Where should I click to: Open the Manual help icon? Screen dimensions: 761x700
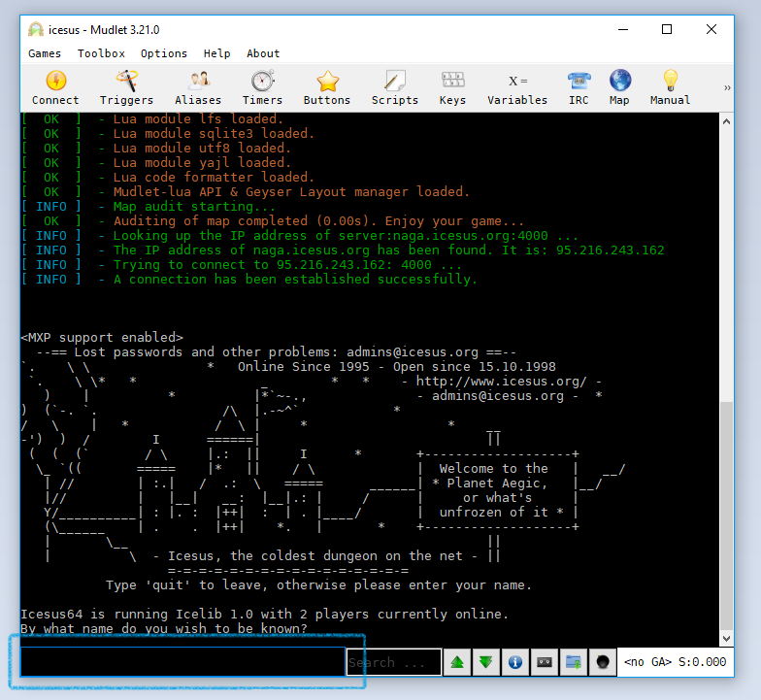(670, 87)
